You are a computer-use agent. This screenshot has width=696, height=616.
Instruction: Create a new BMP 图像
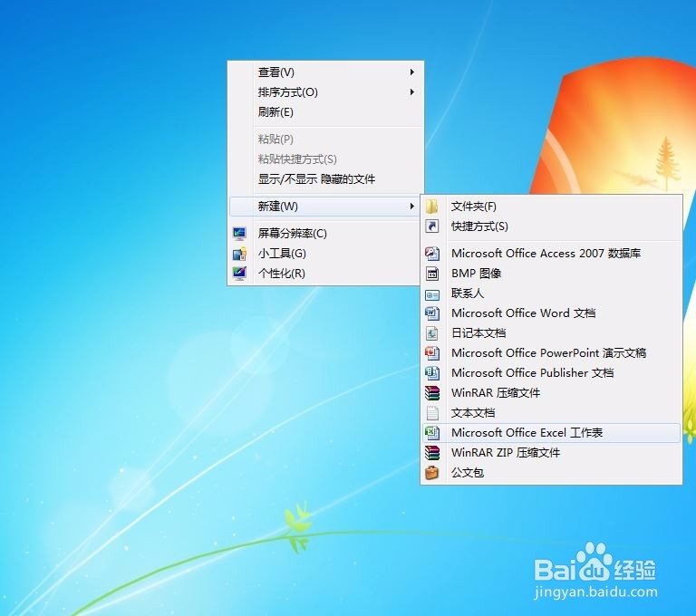coord(551,274)
